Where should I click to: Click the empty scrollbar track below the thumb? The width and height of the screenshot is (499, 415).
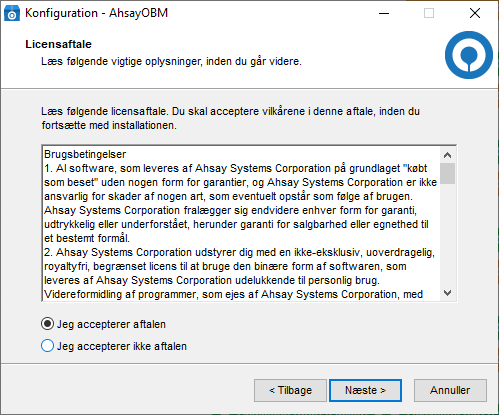tap(447, 235)
